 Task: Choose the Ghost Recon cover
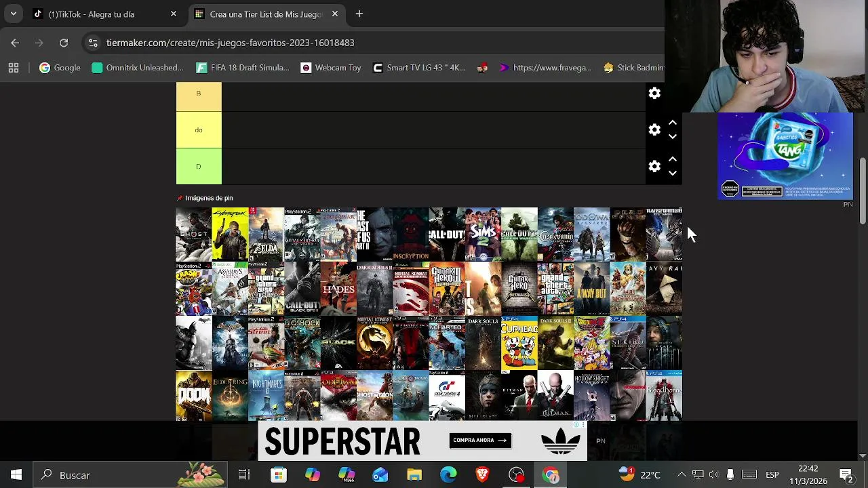(x=374, y=396)
